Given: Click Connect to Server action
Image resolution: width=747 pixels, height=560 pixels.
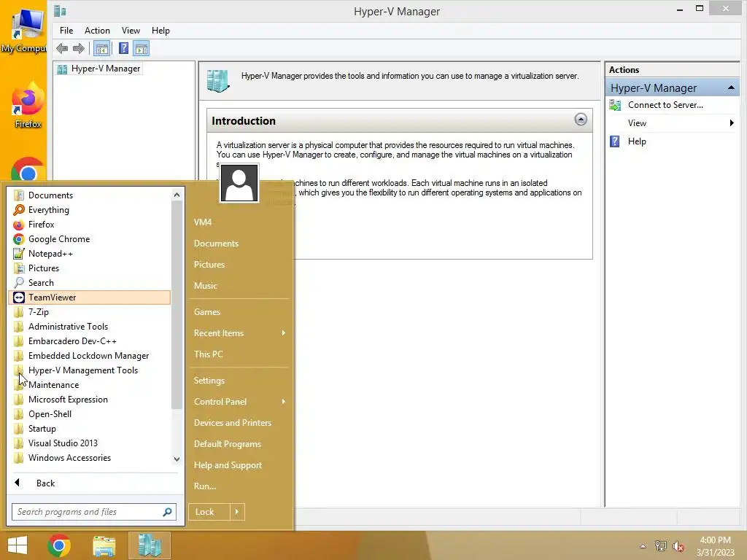Looking at the screenshot, I should coord(665,105).
